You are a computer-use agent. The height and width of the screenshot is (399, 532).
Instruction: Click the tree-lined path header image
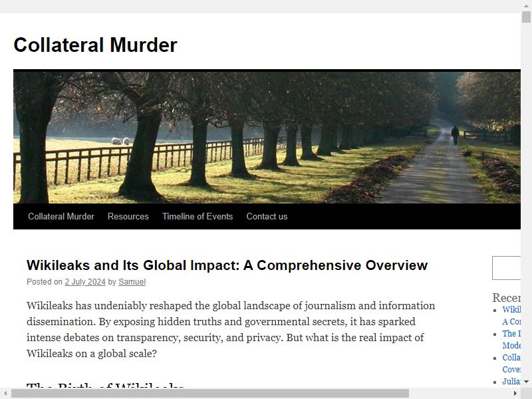[267, 138]
